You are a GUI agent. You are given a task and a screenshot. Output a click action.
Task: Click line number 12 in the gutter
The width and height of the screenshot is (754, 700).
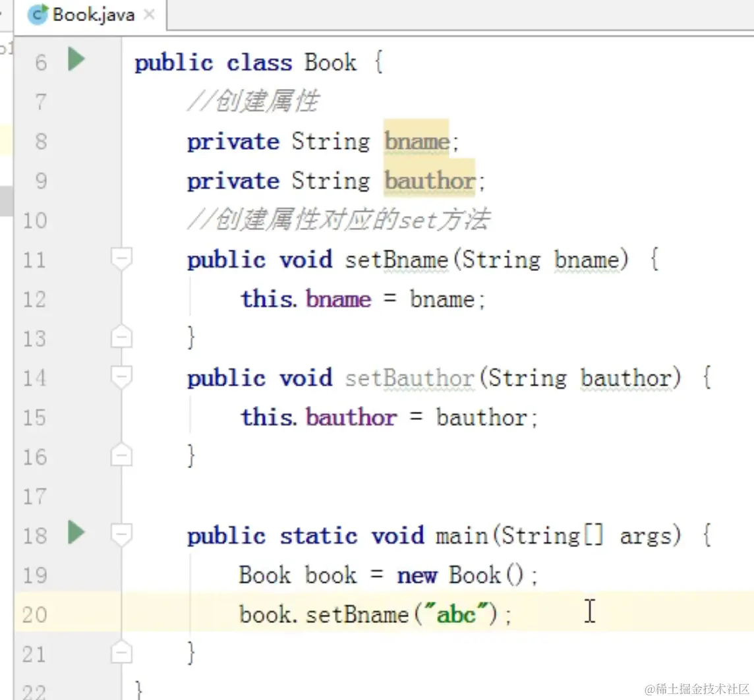point(35,299)
